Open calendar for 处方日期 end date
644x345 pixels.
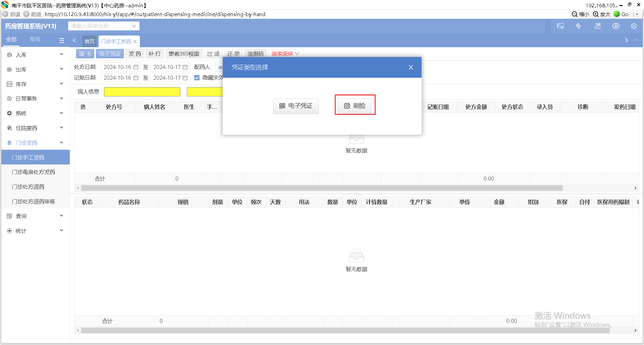tap(185, 67)
